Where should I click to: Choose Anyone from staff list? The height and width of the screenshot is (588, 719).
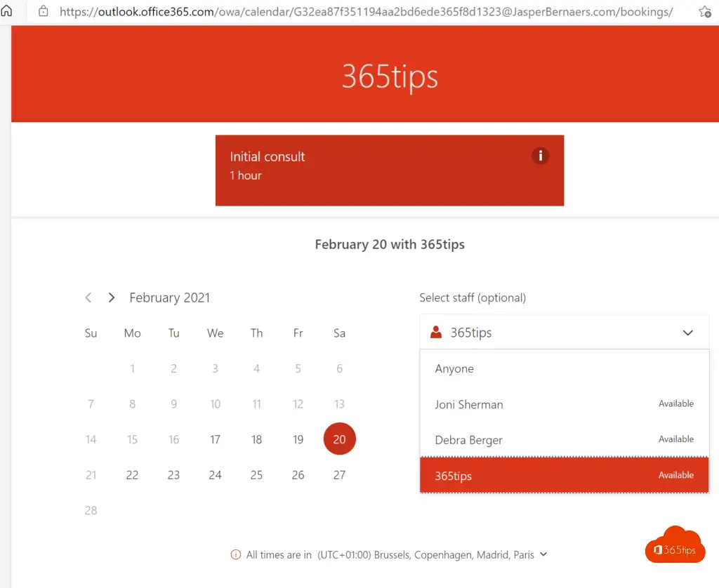(x=564, y=368)
